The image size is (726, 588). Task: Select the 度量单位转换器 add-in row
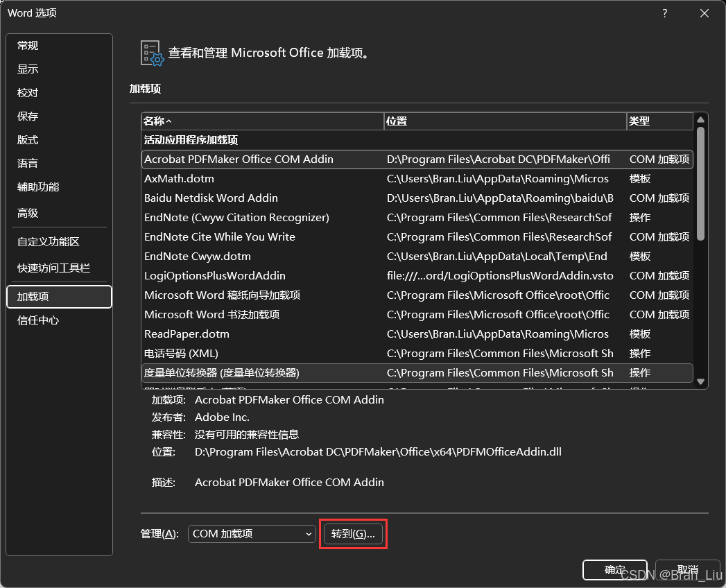tap(417, 373)
